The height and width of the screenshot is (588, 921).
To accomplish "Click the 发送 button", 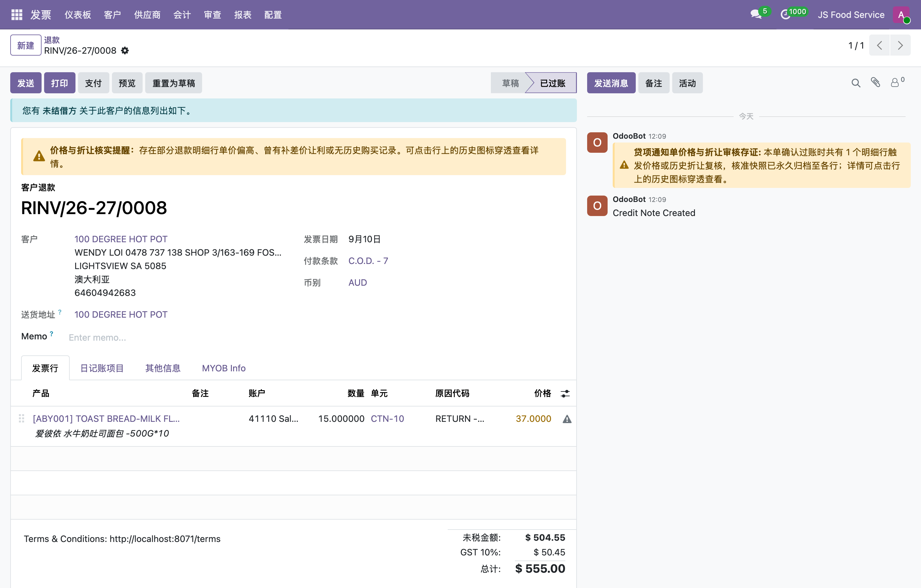I will click(x=26, y=83).
